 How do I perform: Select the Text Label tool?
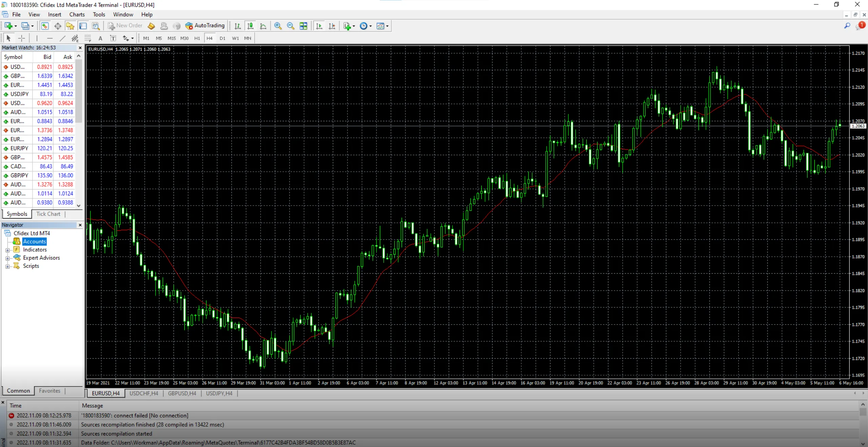coord(113,38)
